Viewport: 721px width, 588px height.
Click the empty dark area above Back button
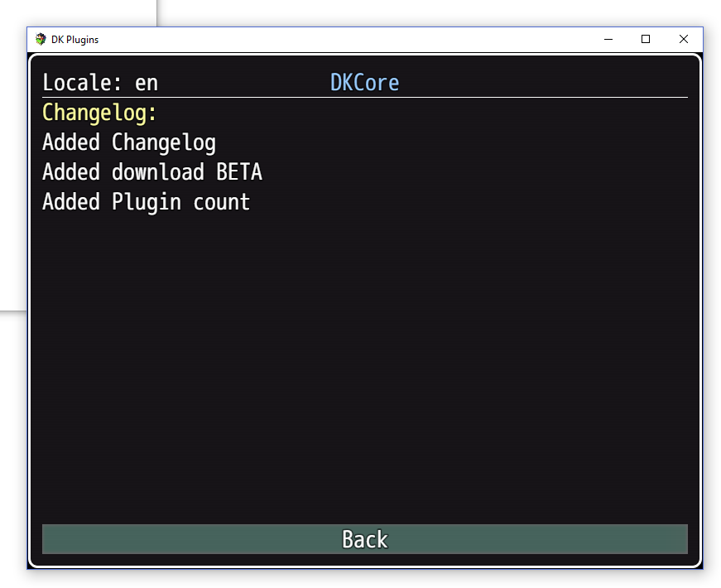(364, 373)
